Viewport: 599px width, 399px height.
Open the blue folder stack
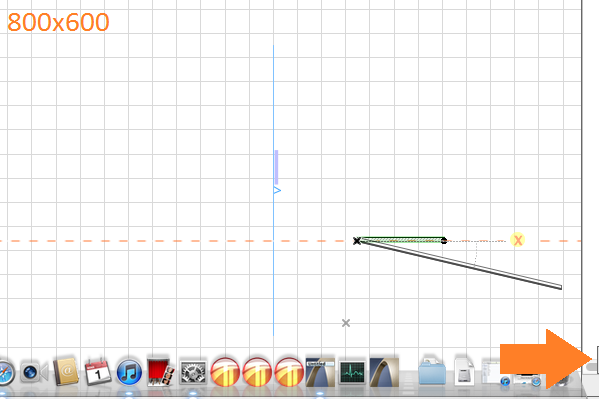(432, 372)
